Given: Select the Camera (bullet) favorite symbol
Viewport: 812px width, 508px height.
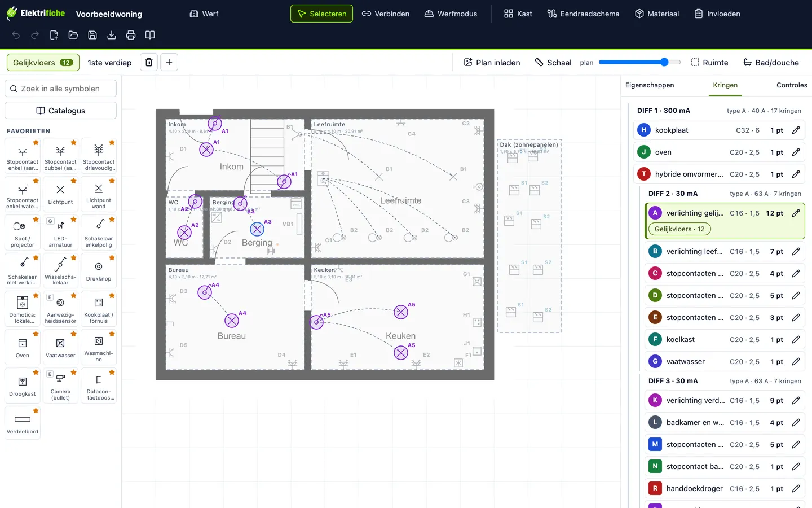Looking at the screenshot, I should pyautogui.click(x=60, y=386).
